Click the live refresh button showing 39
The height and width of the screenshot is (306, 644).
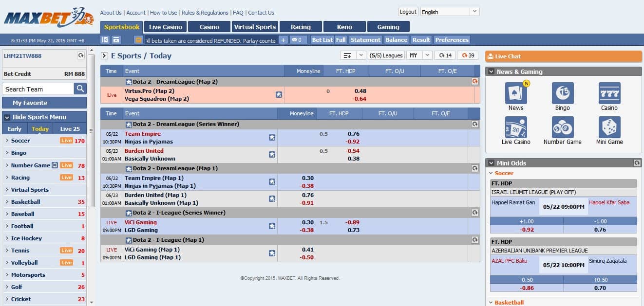[x=468, y=55]
